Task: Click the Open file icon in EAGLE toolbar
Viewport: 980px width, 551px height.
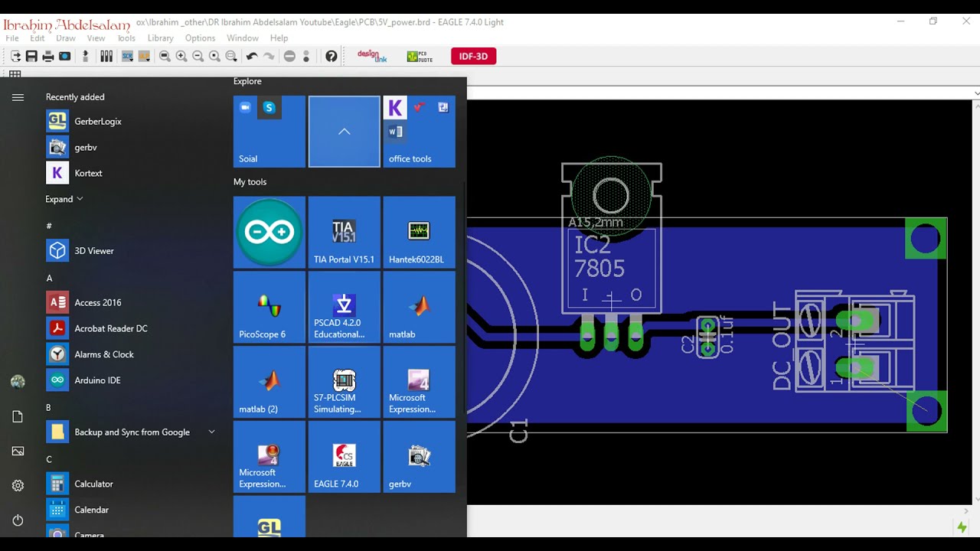Action: (x=15, y=56)
